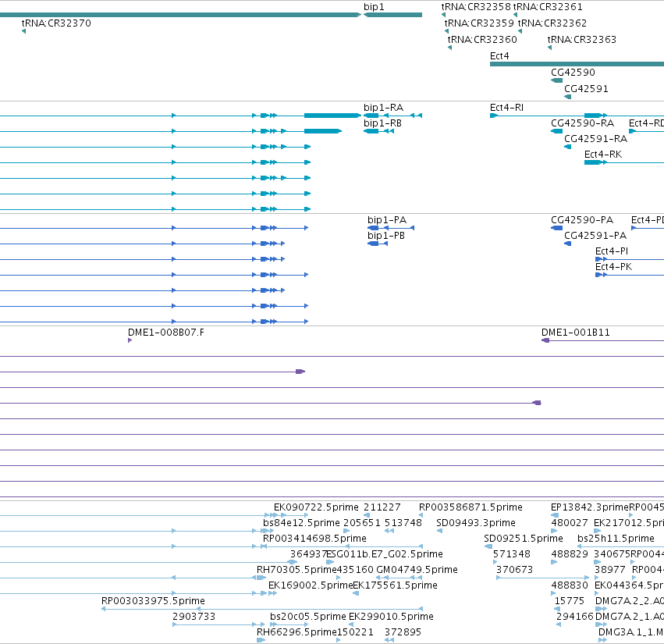Select the Ect4 gene label
The height and width of the screenshot is (644, 664).
coord(499,56)
